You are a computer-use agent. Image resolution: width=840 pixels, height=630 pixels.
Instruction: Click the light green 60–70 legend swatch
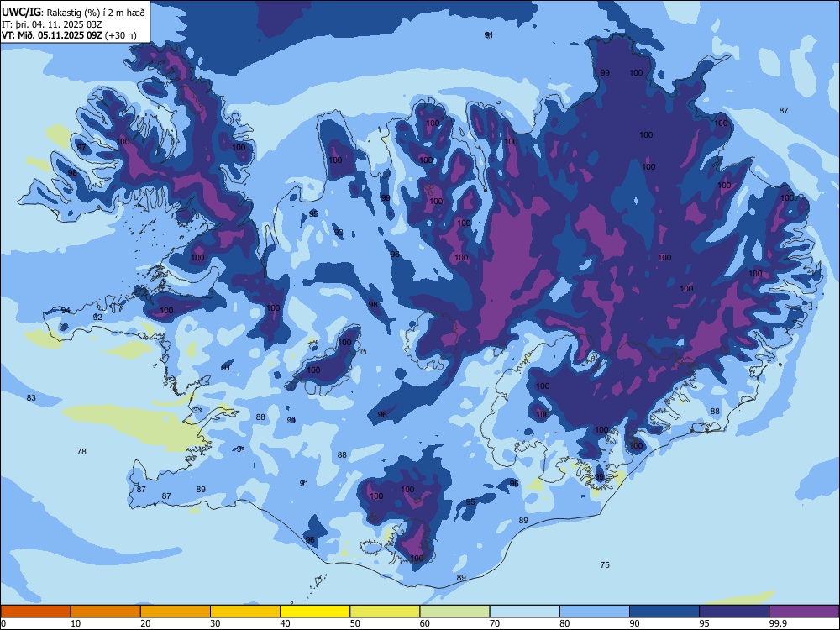coord(454,612)
